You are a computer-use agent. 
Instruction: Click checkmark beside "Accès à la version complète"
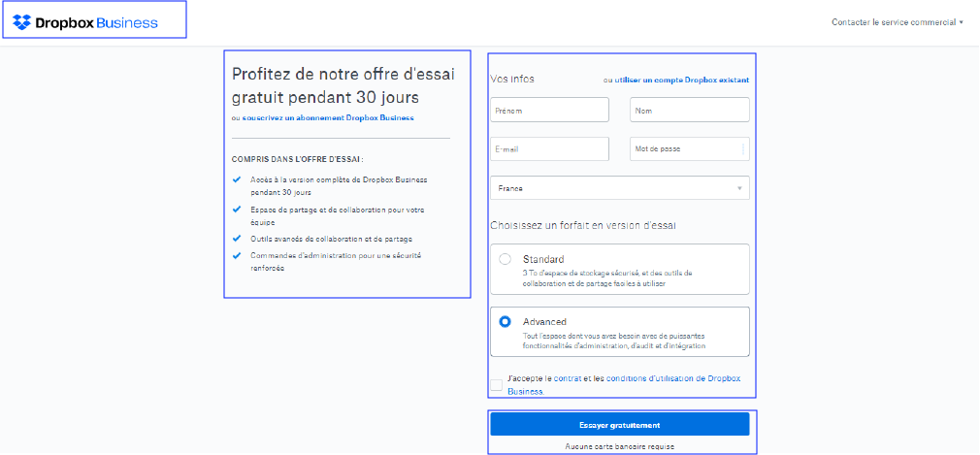(237, 179)
